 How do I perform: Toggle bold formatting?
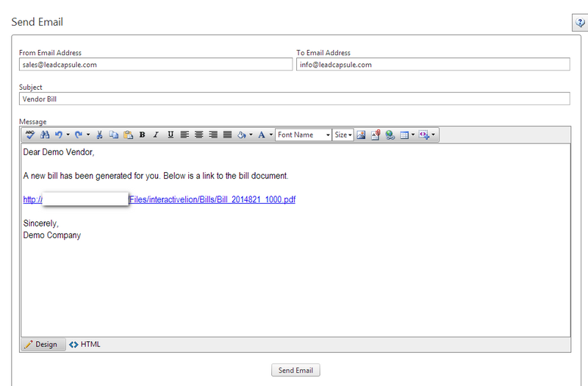(142, 135)
